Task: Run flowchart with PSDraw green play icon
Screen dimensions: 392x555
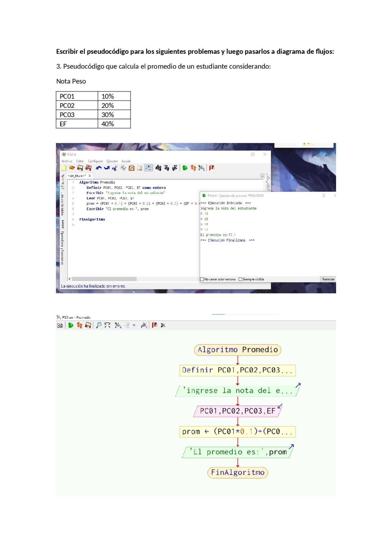Action: coord(71,325)
